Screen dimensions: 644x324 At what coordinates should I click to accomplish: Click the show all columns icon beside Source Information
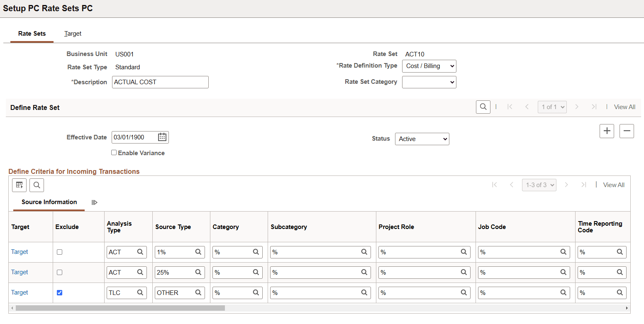pos(94,202)
